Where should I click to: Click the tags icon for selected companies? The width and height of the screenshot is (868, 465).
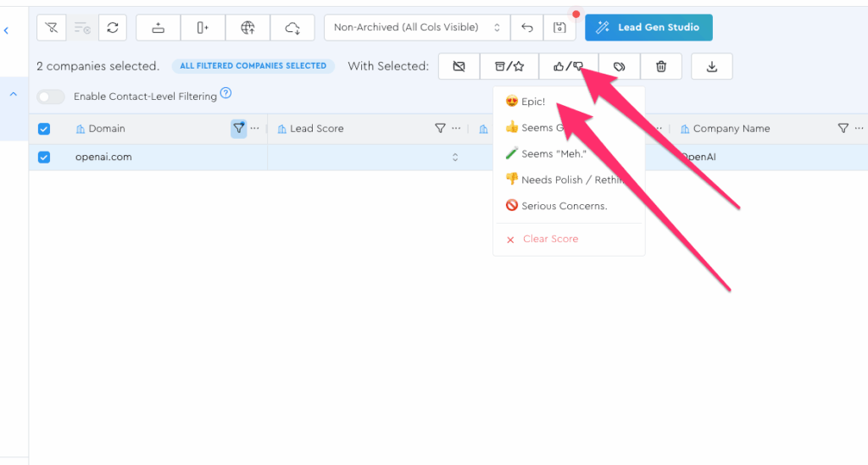coord(620,66)
